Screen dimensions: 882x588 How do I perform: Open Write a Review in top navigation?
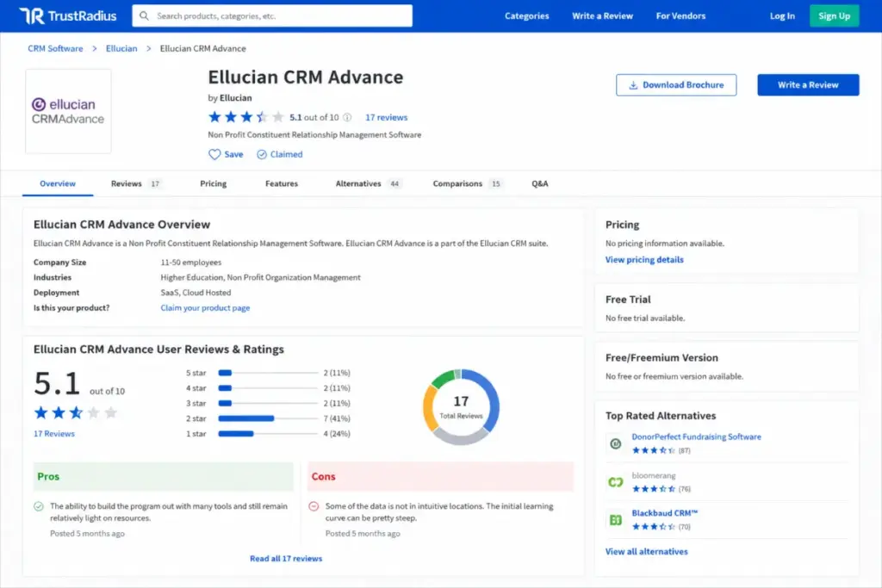tap(602, 15)
